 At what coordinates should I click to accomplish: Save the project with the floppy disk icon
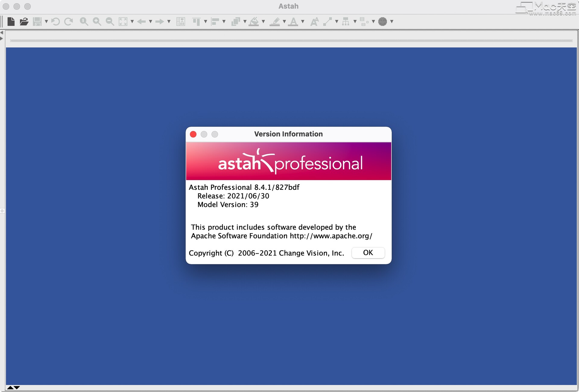tap(37, 21)
